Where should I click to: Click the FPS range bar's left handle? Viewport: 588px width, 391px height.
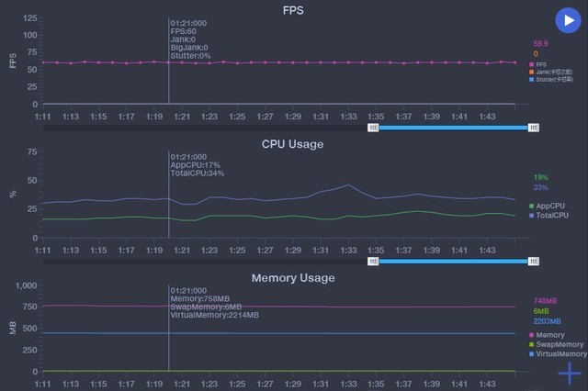[373, 128]
